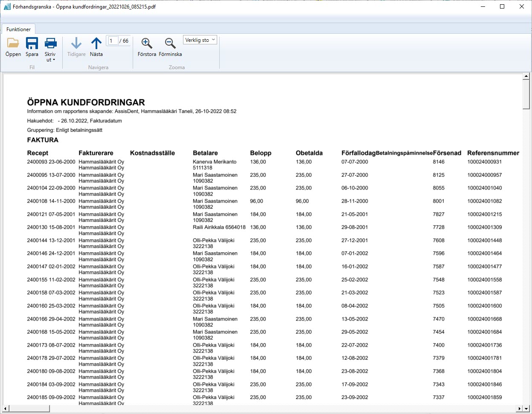This screenshot has width=532, height=414.
Task: Select the Funktioner ribbon tab
Action: [x=18, y=29]
